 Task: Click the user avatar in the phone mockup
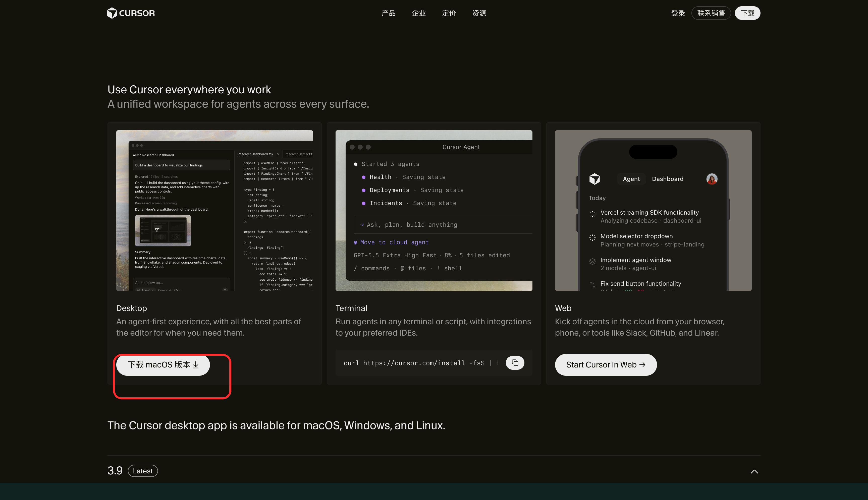point(712,179)
